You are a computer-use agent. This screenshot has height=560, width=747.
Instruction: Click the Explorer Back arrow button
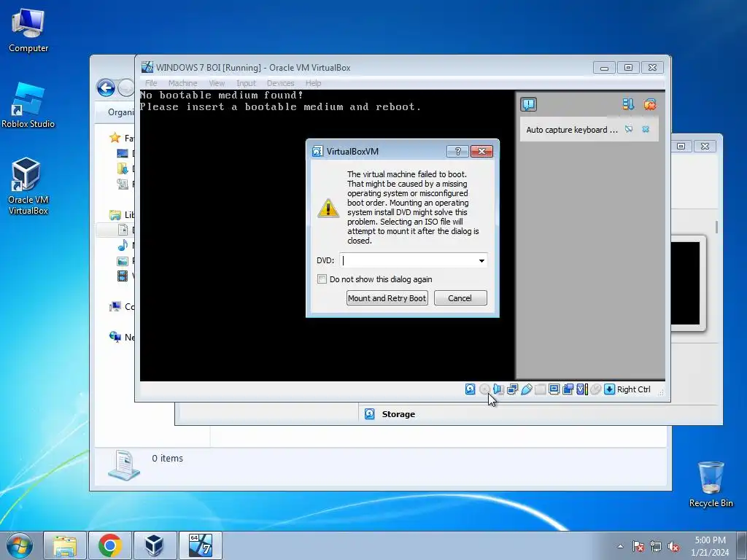[106, 88]
